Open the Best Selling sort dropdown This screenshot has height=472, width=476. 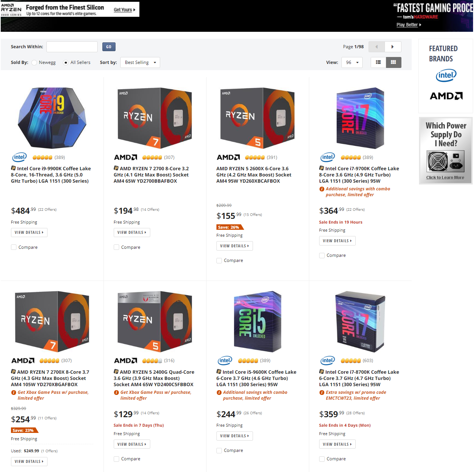140,62
